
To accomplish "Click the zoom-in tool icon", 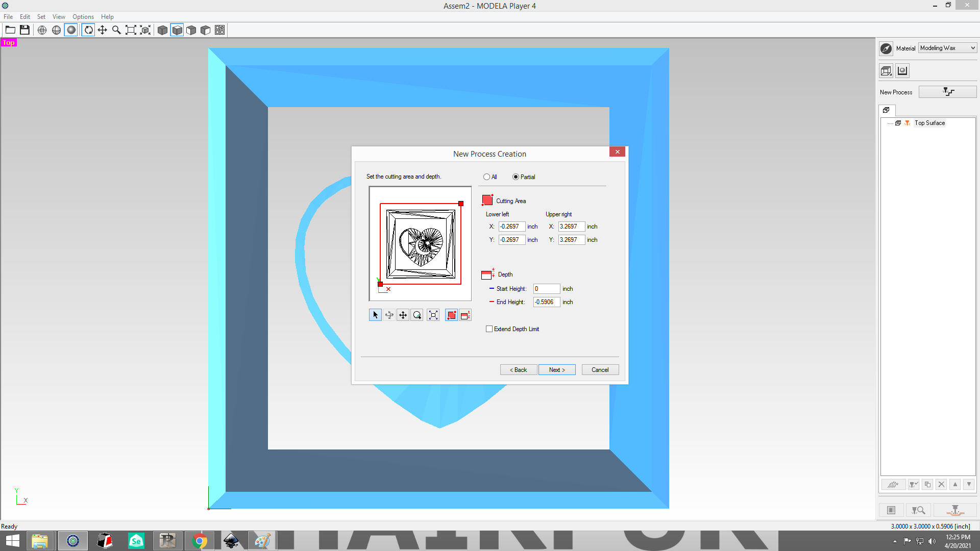I will tap(116, 30).
